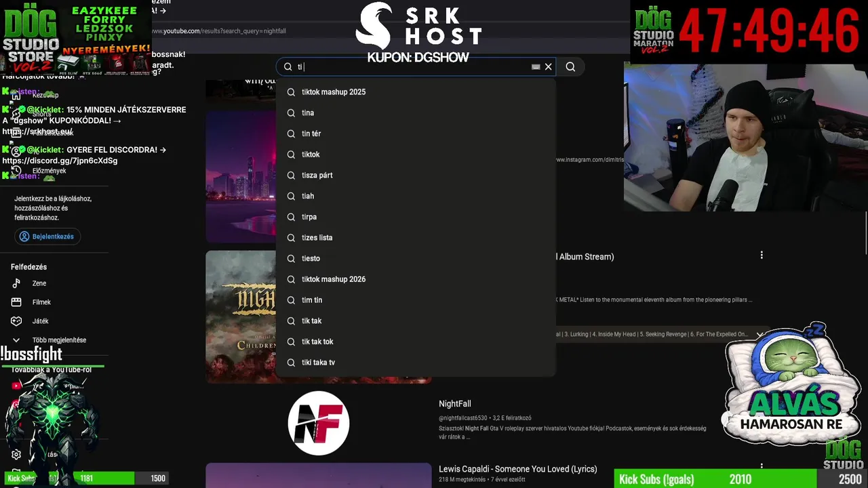Open "Lewis Capaldi - Someone You Loved (Lyrics)" video
This screenshot has width=868, height=488.
point(518,469)
